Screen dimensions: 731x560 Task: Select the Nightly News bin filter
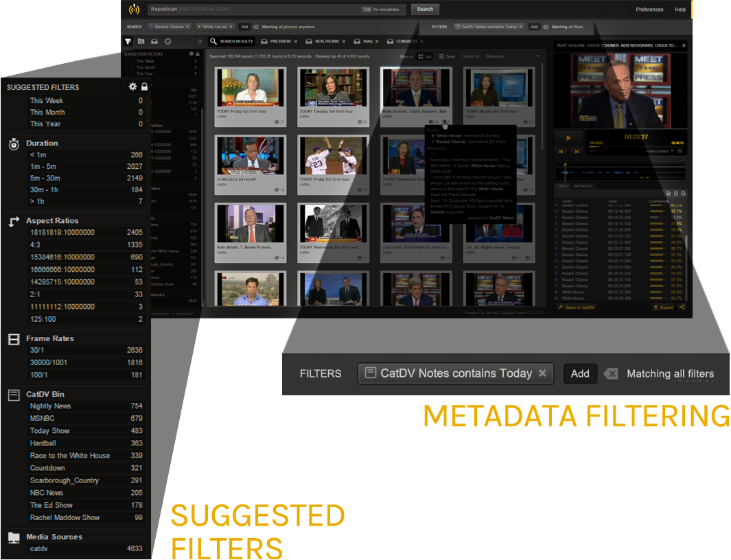click(86, 406)
